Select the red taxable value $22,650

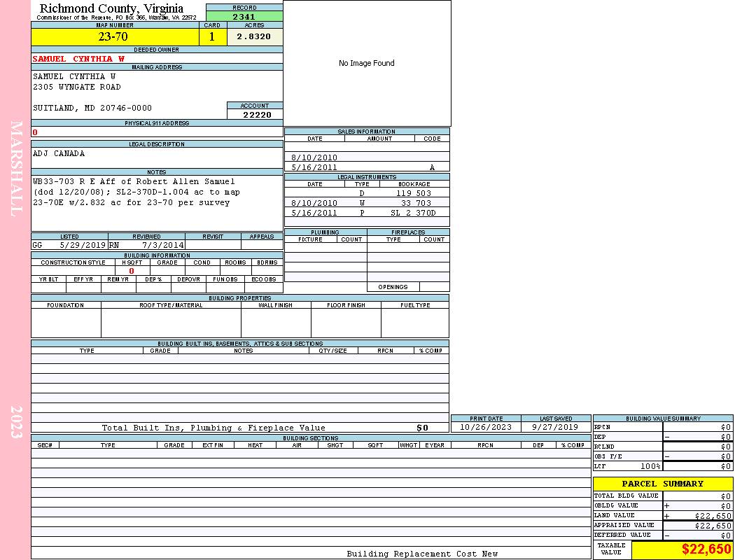click(706, 550)
